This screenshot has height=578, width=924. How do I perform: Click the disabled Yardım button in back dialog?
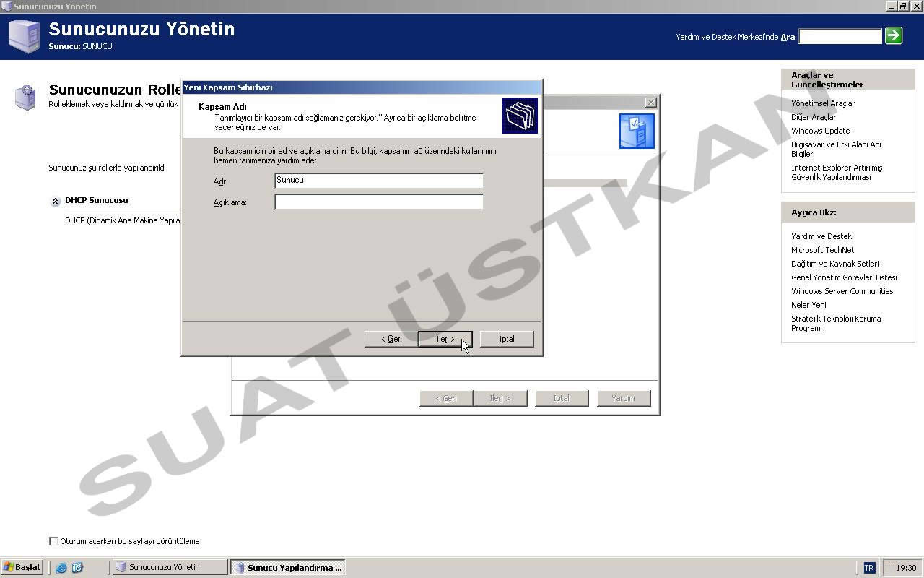pos(624,398)
